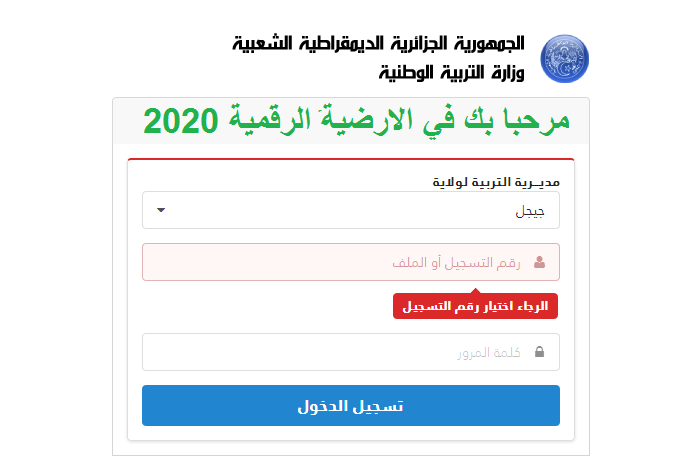Click the red top border of login panel
The width and height of the screenshot is (698, 474).
[351, 159]
